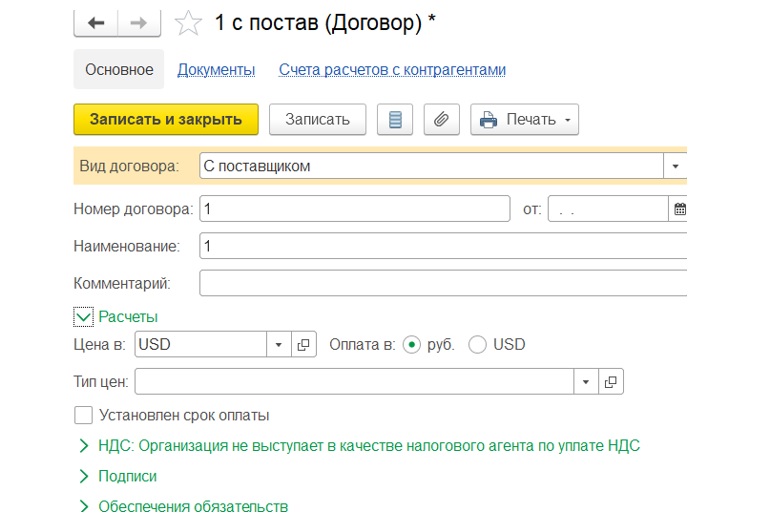Add contract to favorites with star icon
Viewport: 780px width, 532px height.
[x=188, y=23]
